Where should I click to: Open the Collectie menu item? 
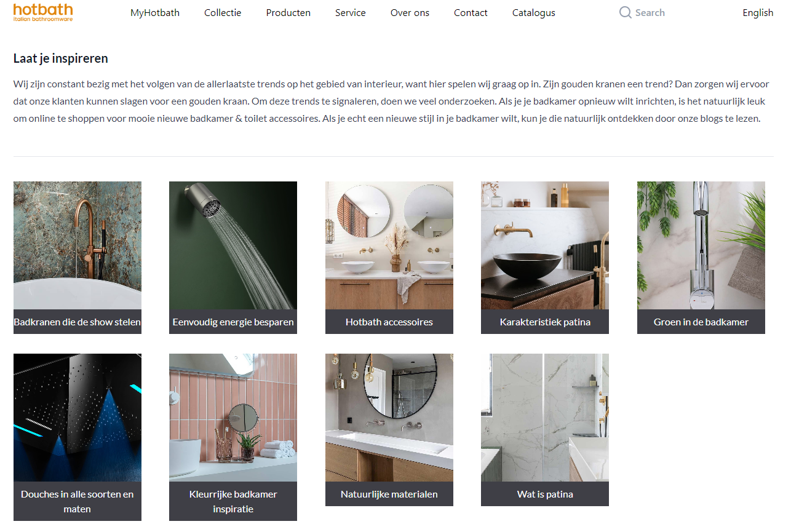point(223,12)
